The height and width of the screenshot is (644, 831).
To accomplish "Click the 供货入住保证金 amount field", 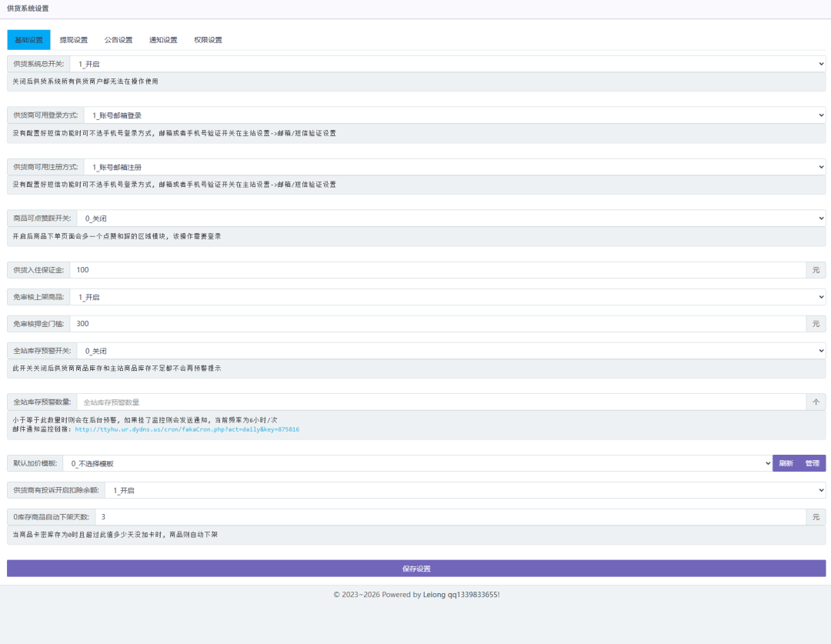I will [437, 270].
